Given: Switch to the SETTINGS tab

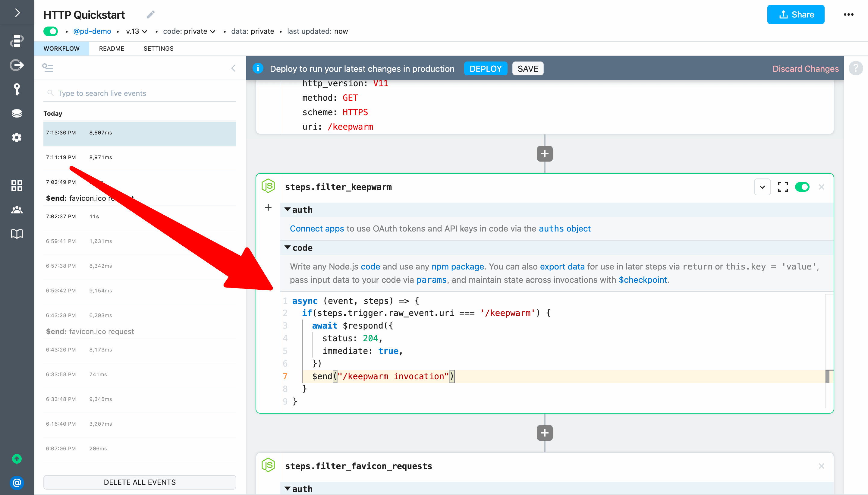Looking at the screenshot, I should (x=158, y=49).
